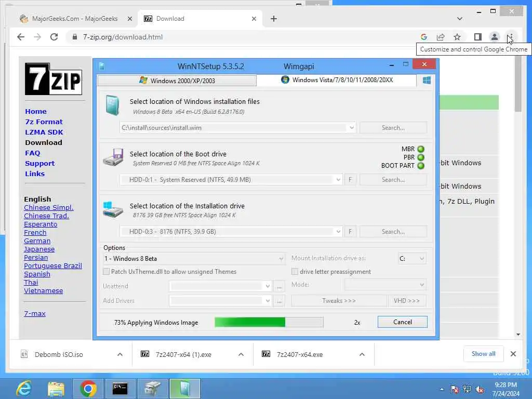Open the 7z Format link
532x399 pixels.
click(44, 122)
